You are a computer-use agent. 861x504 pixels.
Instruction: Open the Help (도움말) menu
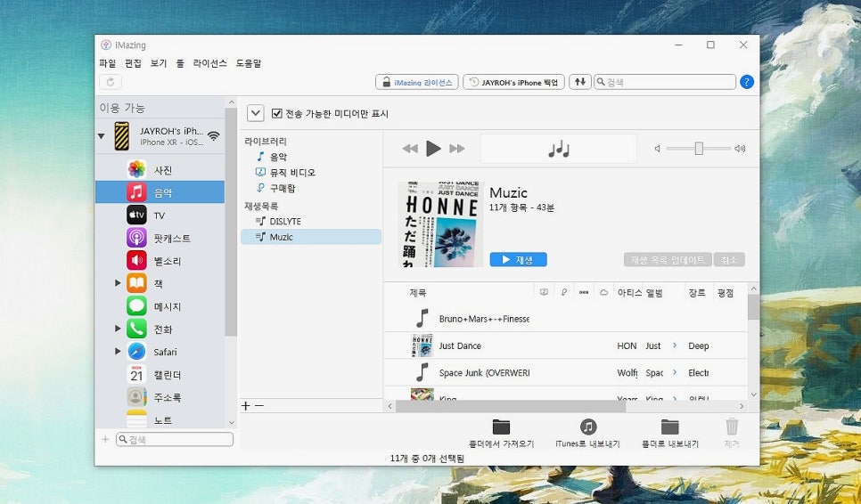click(x=248, y=63)
